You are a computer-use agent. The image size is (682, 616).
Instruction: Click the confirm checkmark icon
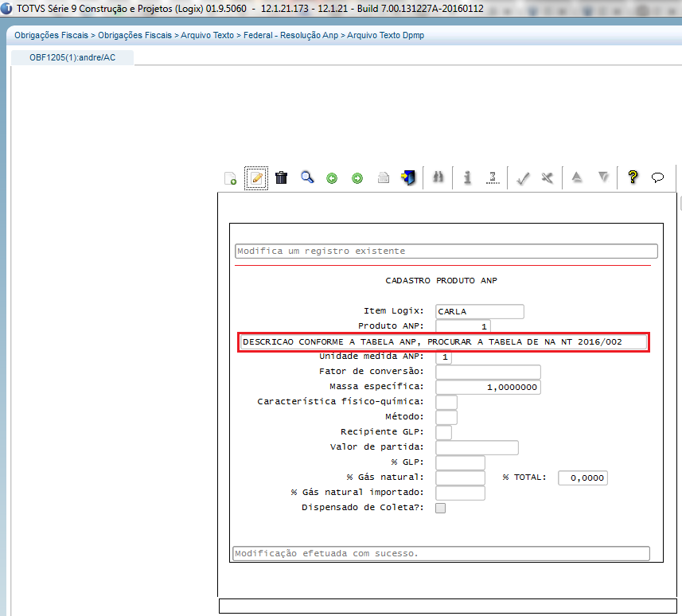click(x=522, y=178)
